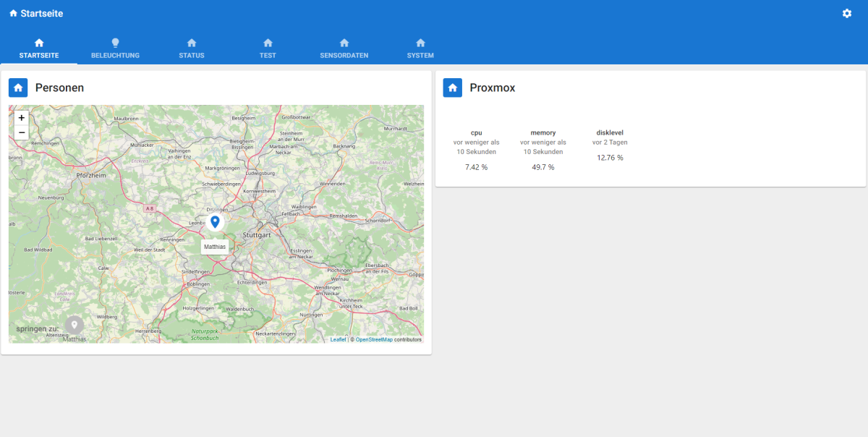Click the blue Matthias location pin on the map

tap(215, 222)
